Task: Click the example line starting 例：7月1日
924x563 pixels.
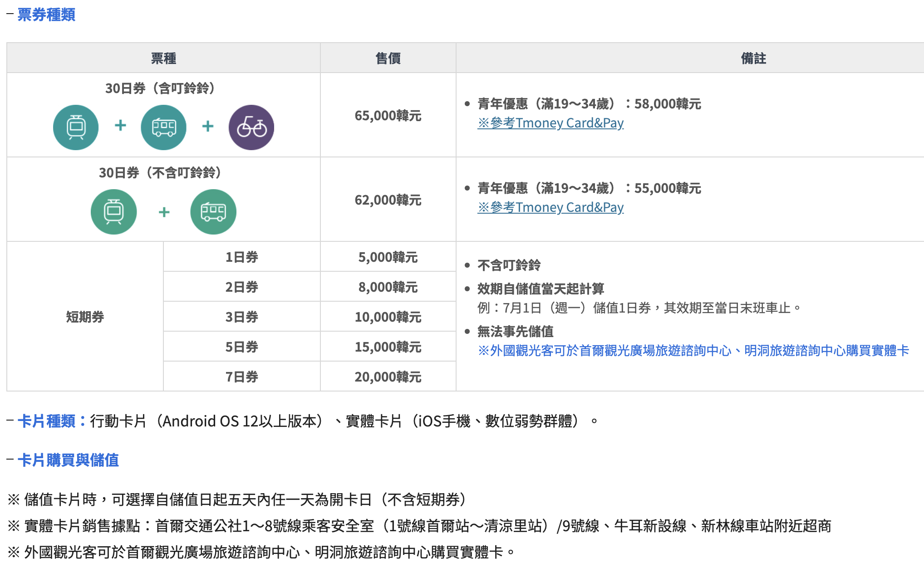Action: click(639, 308)
